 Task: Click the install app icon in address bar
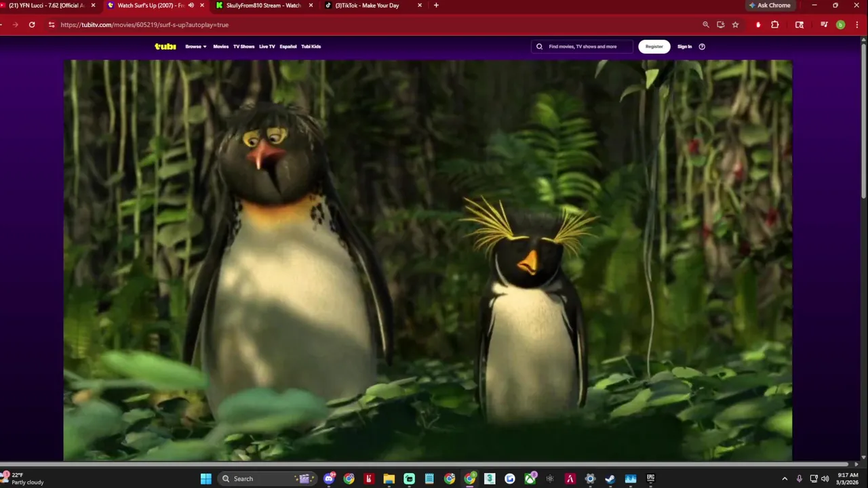(x=721, y=24)
